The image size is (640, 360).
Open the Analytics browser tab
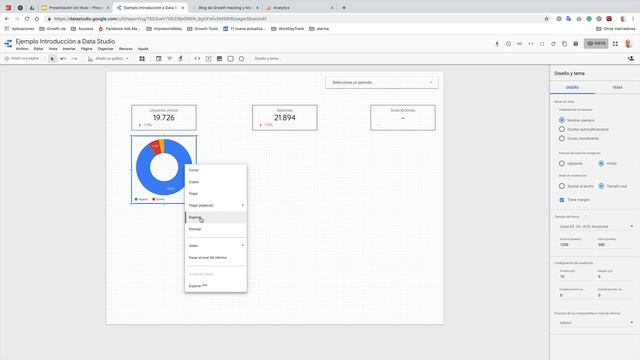300,8
